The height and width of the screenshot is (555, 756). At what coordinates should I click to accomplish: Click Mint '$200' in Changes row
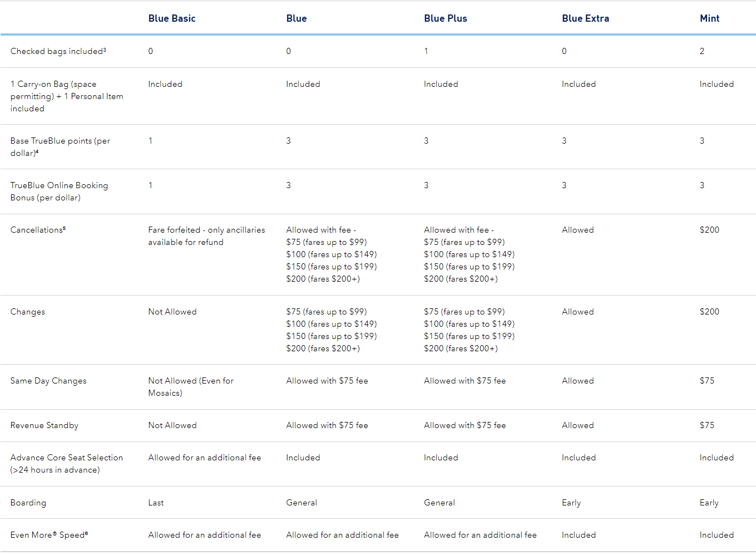point(709,312)
